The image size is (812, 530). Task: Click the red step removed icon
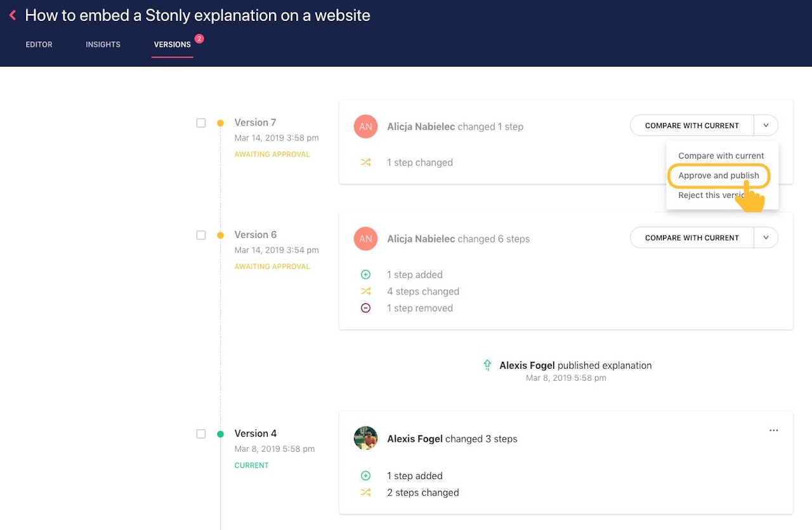pyautogui.click(x=365, y=308)
